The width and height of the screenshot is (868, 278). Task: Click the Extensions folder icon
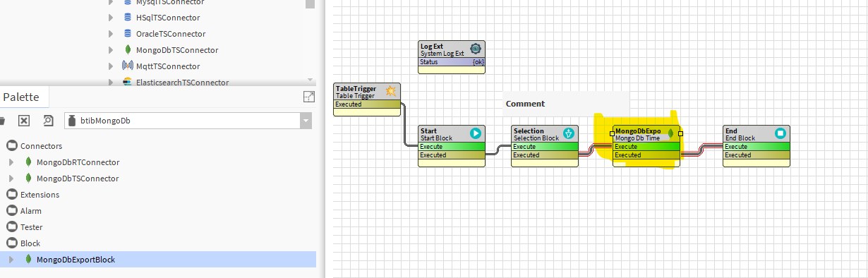coord(11,195)
